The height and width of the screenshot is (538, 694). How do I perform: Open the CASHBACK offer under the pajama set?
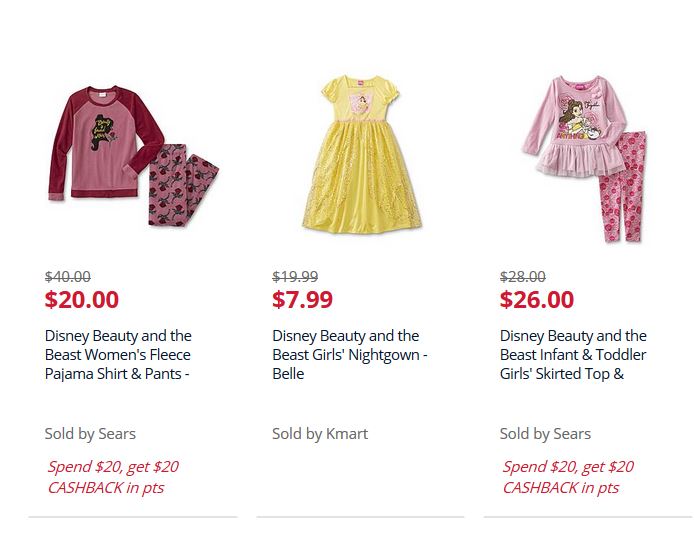click(x=113, y=477)
